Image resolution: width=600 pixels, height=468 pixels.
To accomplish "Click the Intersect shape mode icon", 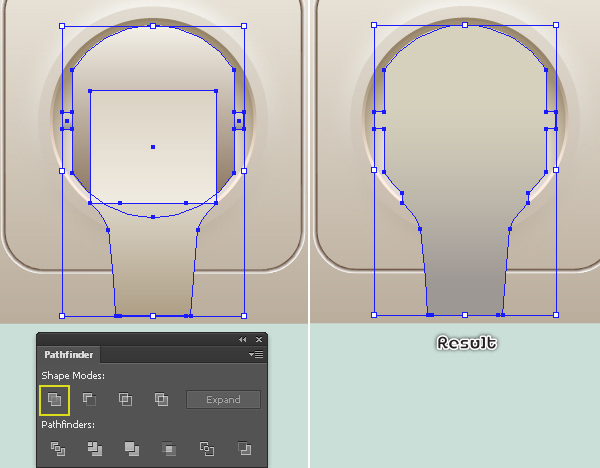I will click(126, 400).
